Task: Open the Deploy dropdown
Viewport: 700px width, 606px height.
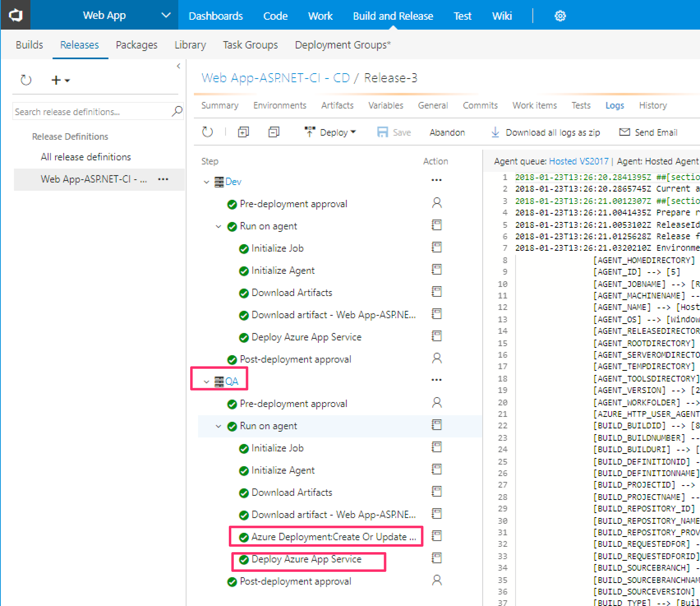Action: point(330,132)
